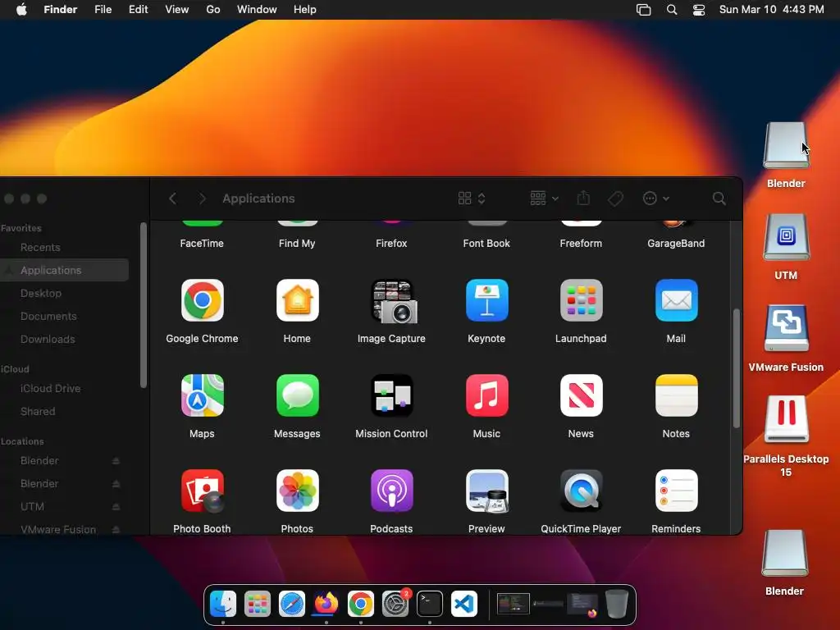840x630 pixels.
Task: Select the Music app icon
Action: coord(486,396)
